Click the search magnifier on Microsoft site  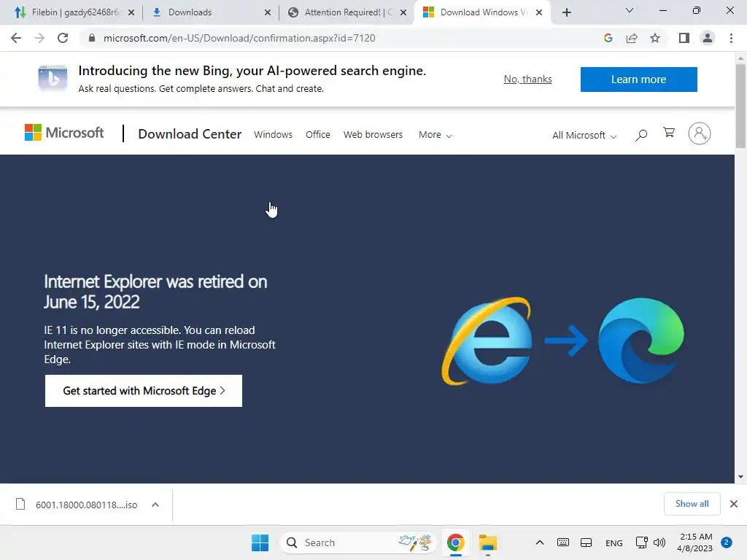(641, 135)
